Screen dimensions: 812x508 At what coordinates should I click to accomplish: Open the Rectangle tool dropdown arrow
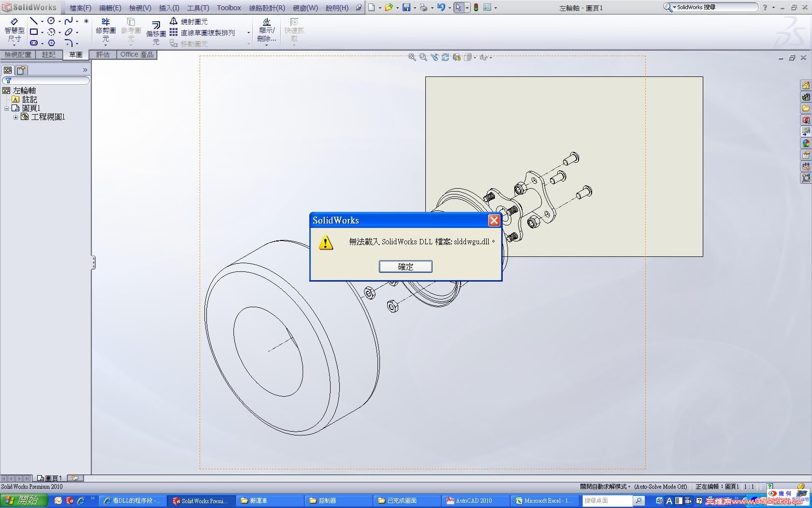42,32
